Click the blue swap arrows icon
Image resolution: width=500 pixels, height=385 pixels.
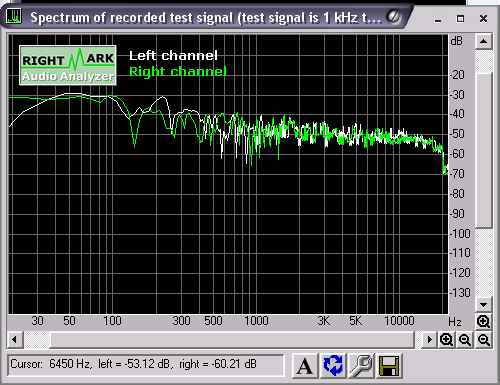coord(333,366)
